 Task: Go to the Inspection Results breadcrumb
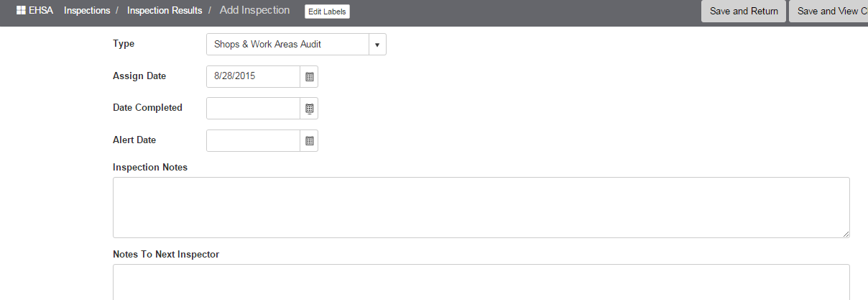[165, 11]
